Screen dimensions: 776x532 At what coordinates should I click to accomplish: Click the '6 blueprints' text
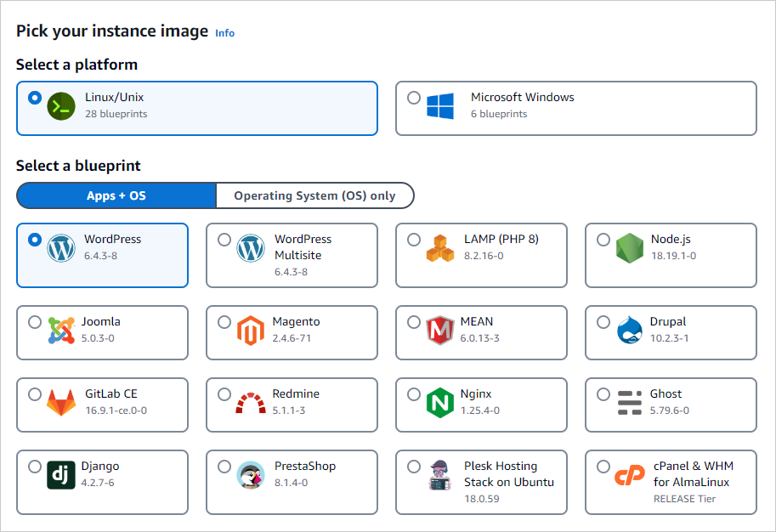(499, 114)
